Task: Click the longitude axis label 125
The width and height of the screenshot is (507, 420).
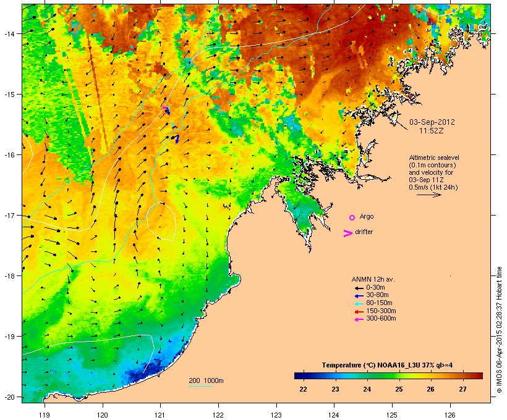Action: [392, 415]
